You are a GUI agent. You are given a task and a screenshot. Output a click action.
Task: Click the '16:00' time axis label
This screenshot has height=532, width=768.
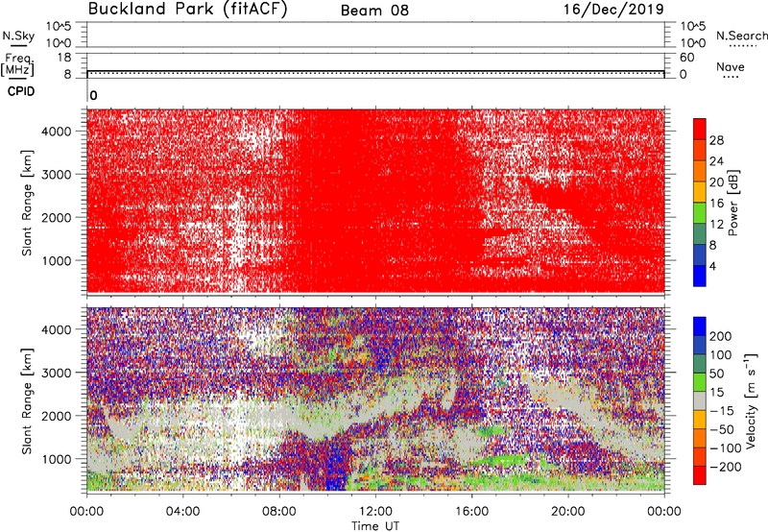pyautogui.click(x=471, y=512)
